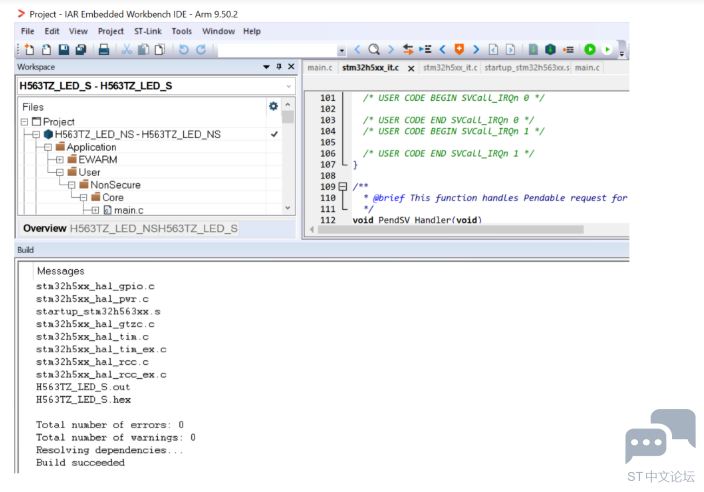This screenshot has width=704, height=492.
Task: Collapse the NonSecure folder
Action: click(71, 185)
